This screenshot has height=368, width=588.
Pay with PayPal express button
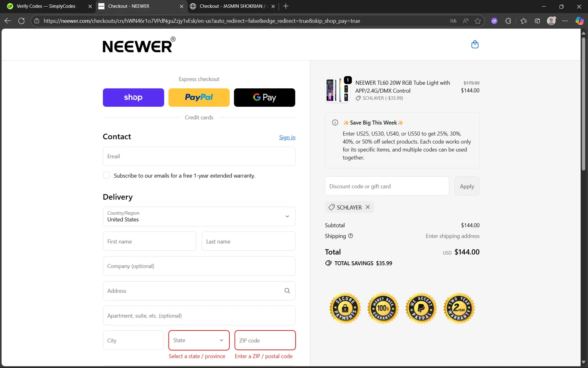click(x=199, y=97)
